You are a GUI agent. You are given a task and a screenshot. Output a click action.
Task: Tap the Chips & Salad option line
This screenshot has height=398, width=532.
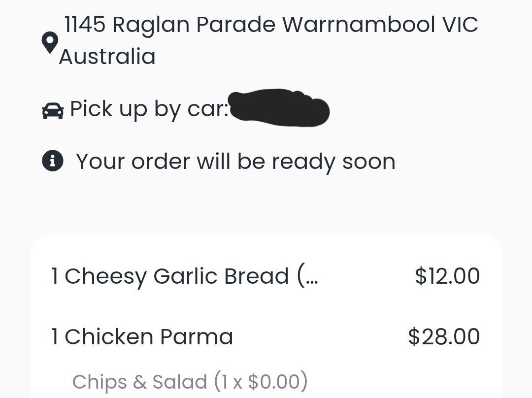coord(190,382)
